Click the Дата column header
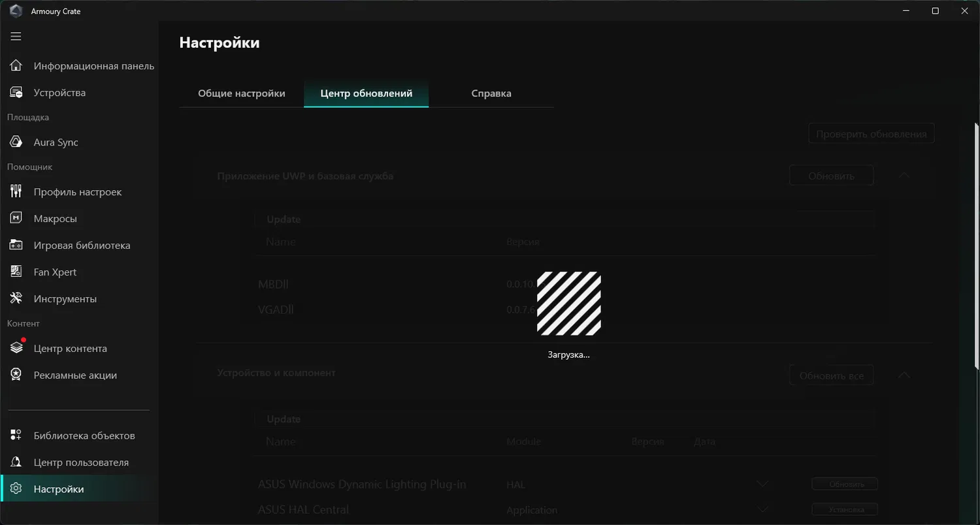980x525 pixels. click(704, 441)
